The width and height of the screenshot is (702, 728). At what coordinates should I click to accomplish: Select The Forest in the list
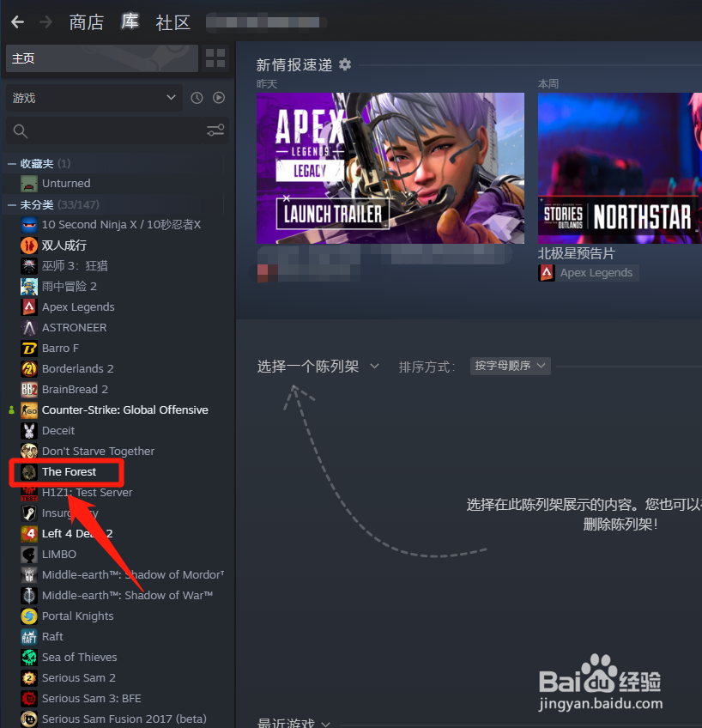70,471
